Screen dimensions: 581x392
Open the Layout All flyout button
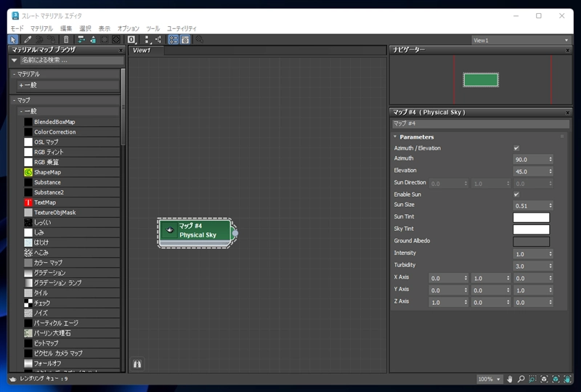tap(147, 40)
